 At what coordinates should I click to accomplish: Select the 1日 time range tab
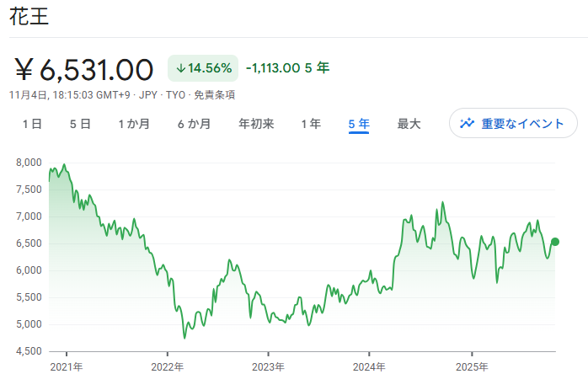click(32, 124)
